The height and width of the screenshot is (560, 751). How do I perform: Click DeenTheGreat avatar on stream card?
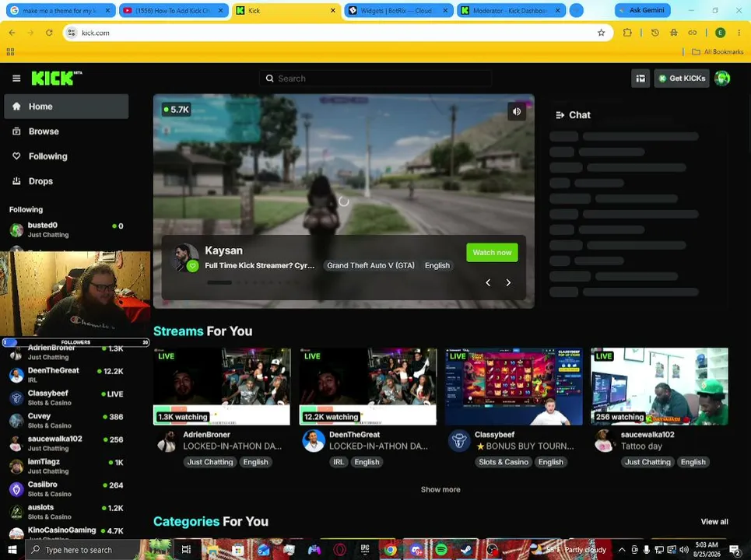pyautogui.click(x=313, y=441)
